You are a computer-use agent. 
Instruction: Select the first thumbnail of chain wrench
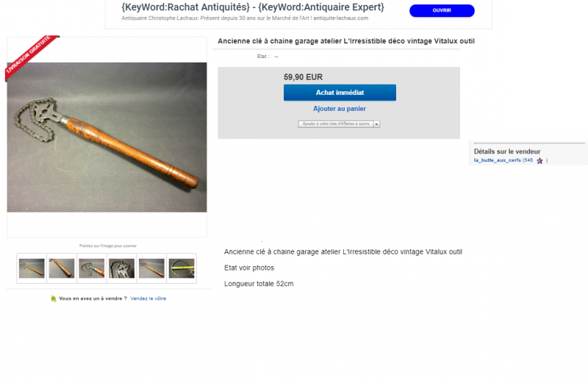32,268
